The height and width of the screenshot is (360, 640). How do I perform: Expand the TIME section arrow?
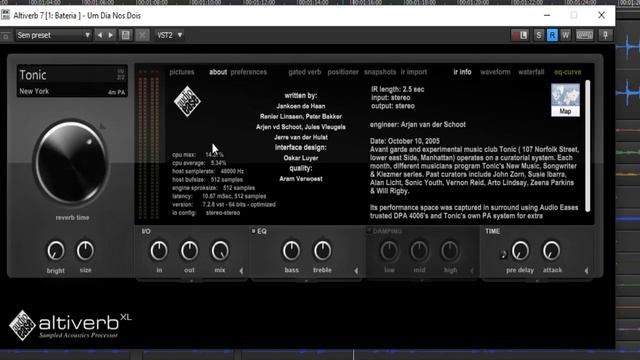[x=587, y=271]
